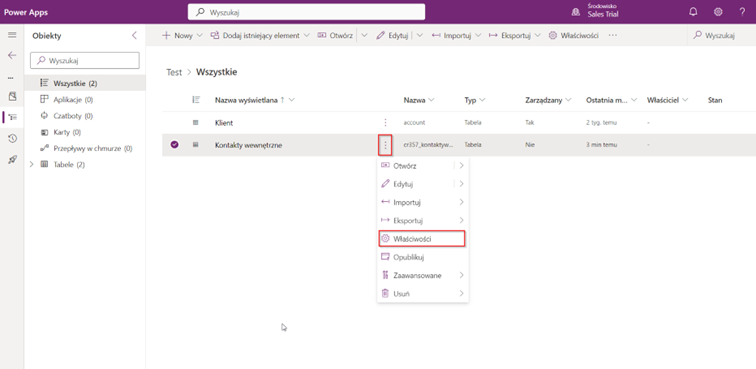Image resolution: width=756 pixels, height=369 pixels.
Task: Choose Opublikuj in the context menu
Action: (423, 257)
